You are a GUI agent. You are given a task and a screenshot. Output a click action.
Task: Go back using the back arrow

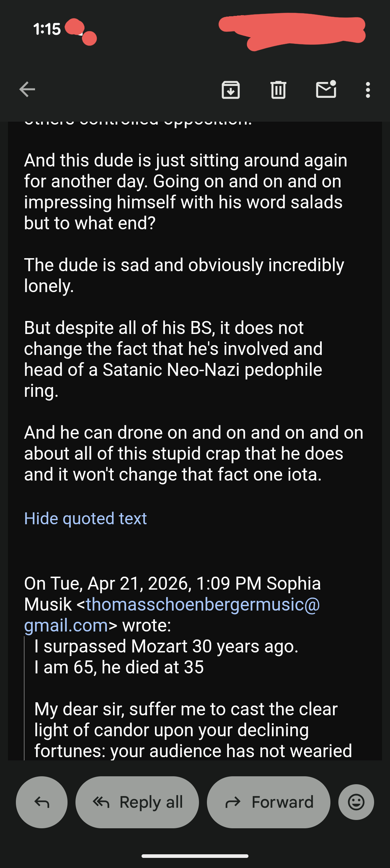27,90
